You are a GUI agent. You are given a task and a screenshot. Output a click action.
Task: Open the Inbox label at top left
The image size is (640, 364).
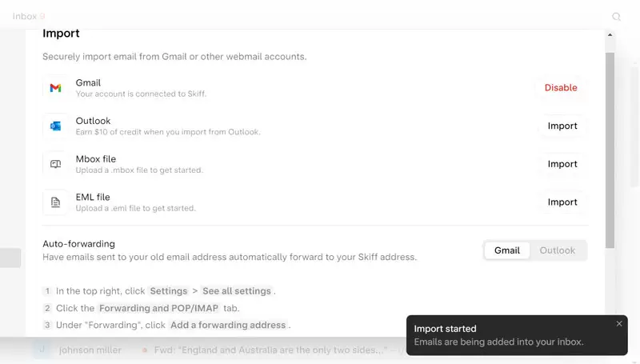click(x=25, y=16)
